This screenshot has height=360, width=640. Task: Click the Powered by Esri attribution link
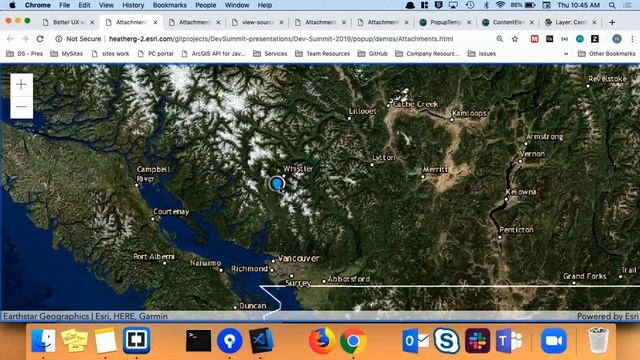coord(607,316)
